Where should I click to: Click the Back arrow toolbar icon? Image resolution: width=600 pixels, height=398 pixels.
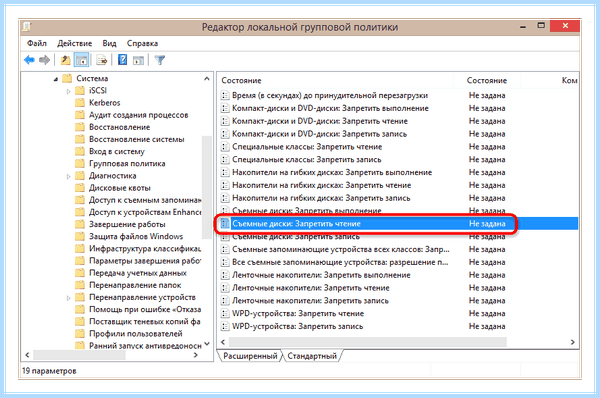point(29,60)
